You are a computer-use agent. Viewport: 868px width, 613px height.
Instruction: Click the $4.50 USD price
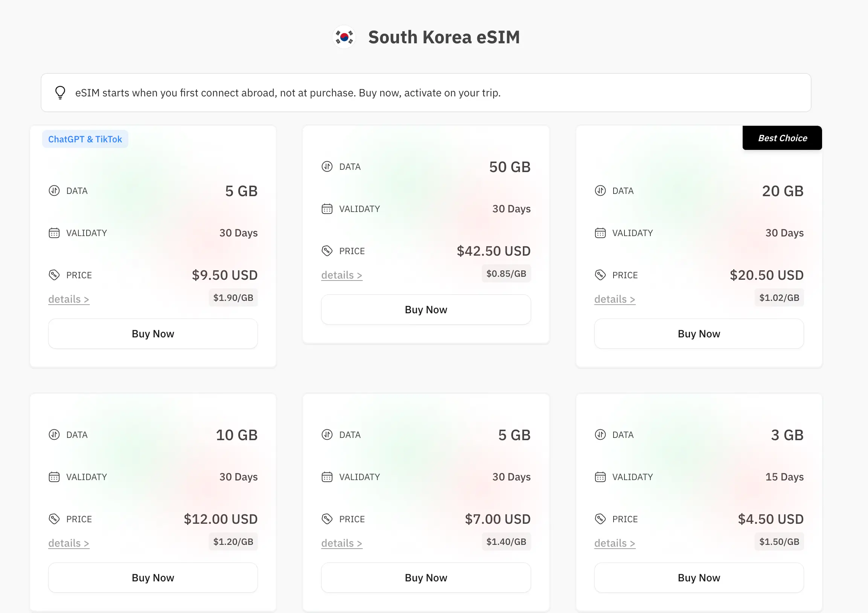click(x=771, y=519)
